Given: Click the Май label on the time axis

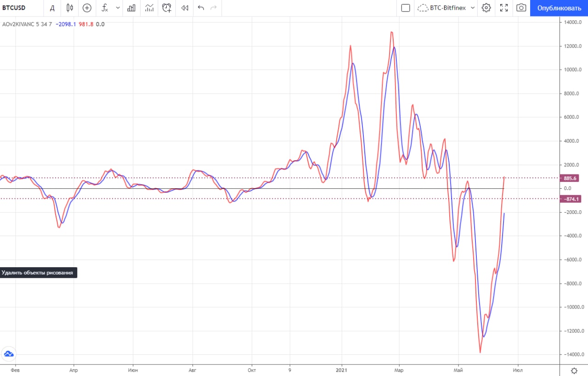Looking at the screenshot, I should pos(458,369).
